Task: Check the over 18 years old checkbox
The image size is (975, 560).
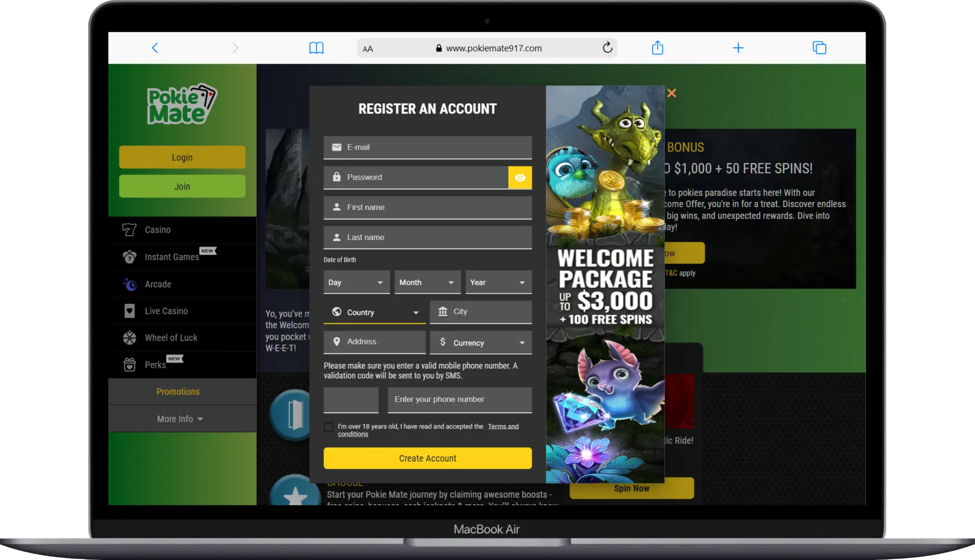Action: coord(329,427)
